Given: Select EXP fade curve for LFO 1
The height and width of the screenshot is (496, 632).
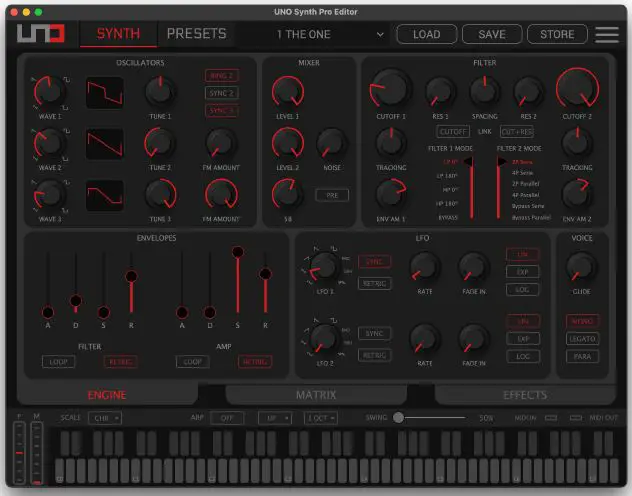Looking at the screenshot, I should (522, 272).
